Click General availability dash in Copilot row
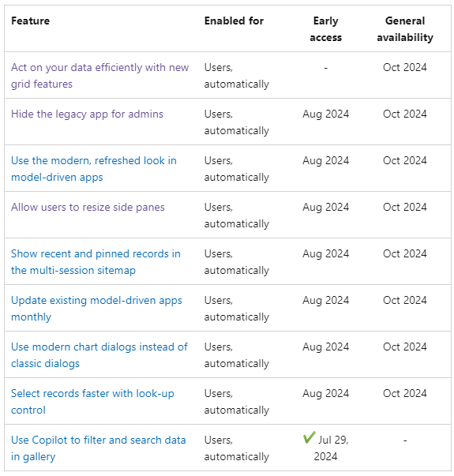 405,440
